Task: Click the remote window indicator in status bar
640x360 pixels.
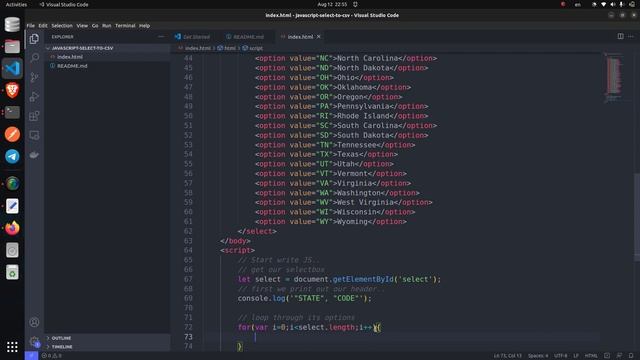Action: [x=31, y=356]
